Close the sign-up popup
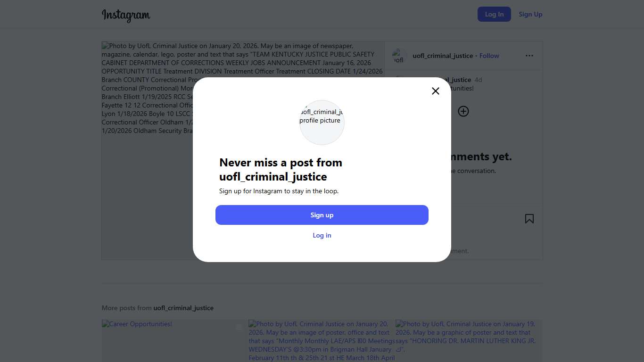Screen dimensions: 644x362 (x=436, y=91)
